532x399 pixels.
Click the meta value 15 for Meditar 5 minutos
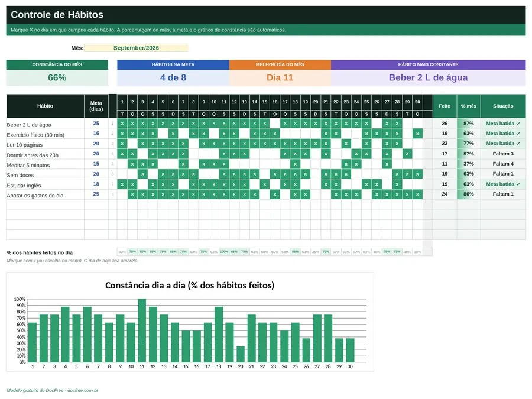96,164
